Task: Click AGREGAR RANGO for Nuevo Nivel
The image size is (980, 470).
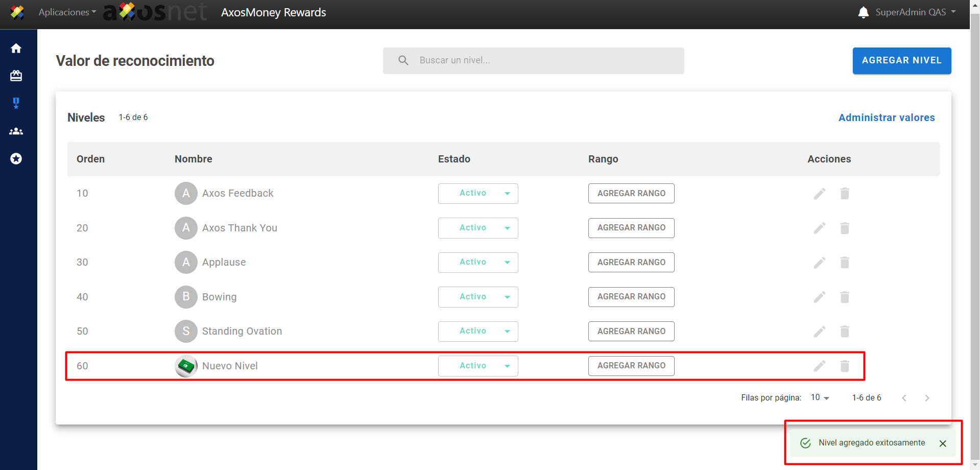Action: point(631,366)
